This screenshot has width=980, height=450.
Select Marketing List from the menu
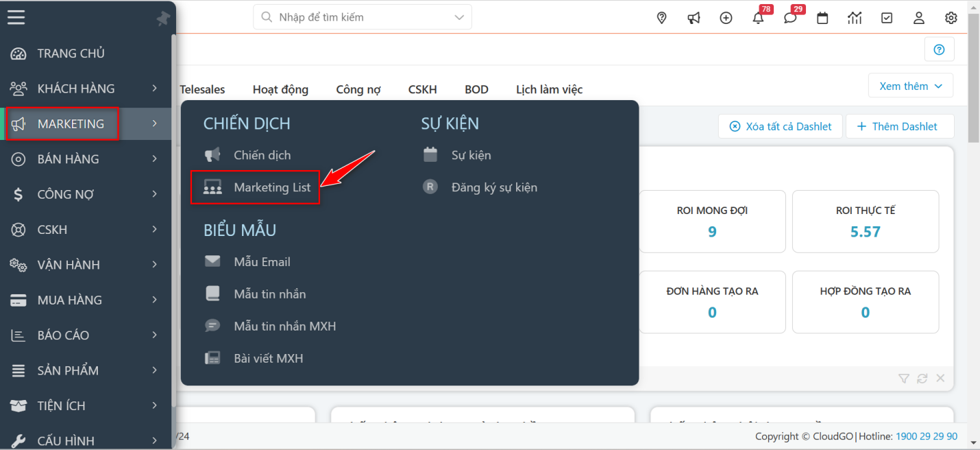coord(273,187)
